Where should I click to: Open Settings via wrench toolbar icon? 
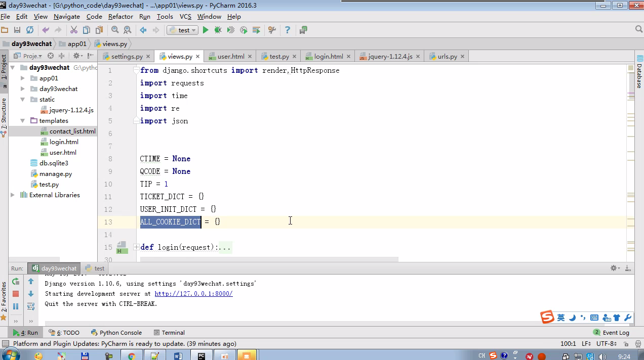pyautogui.click(x=272, y=30)
